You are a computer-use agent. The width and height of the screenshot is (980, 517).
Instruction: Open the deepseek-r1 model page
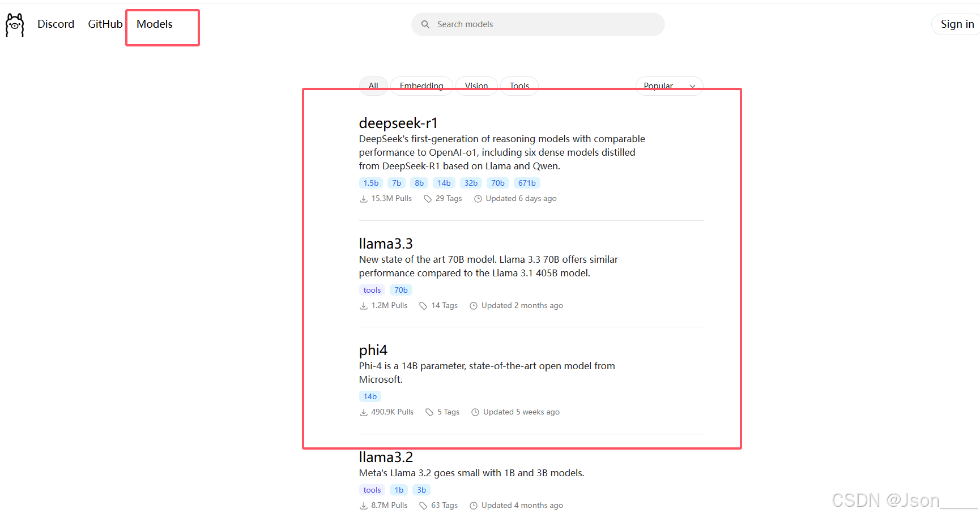(398, 123)
